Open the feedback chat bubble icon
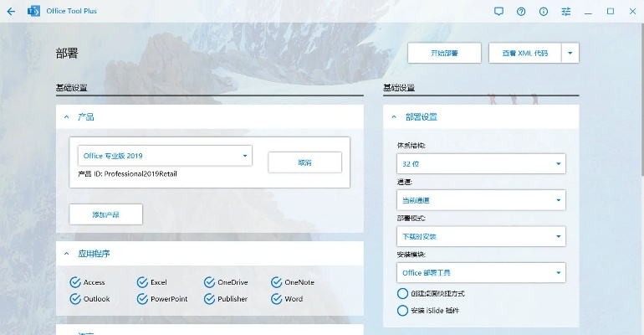The width and height of the screenshot is (644, 335). (x=498, y=12)
